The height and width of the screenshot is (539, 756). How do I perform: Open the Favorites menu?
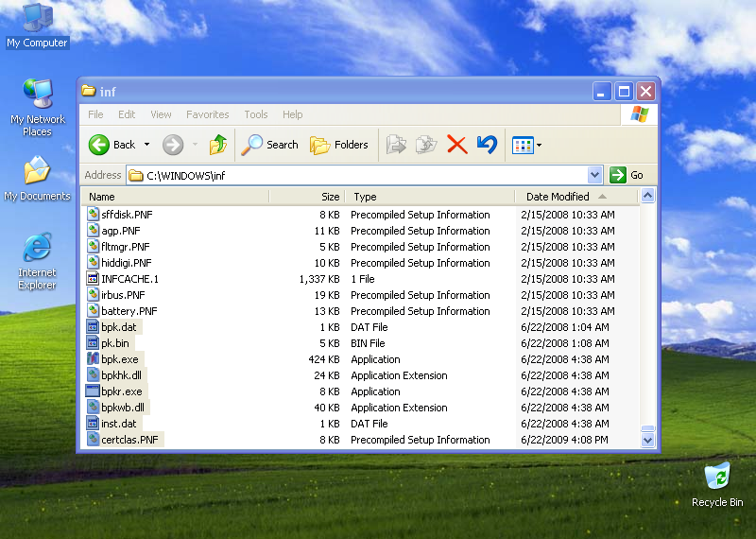pyautogui.click(x=208, y=114)
